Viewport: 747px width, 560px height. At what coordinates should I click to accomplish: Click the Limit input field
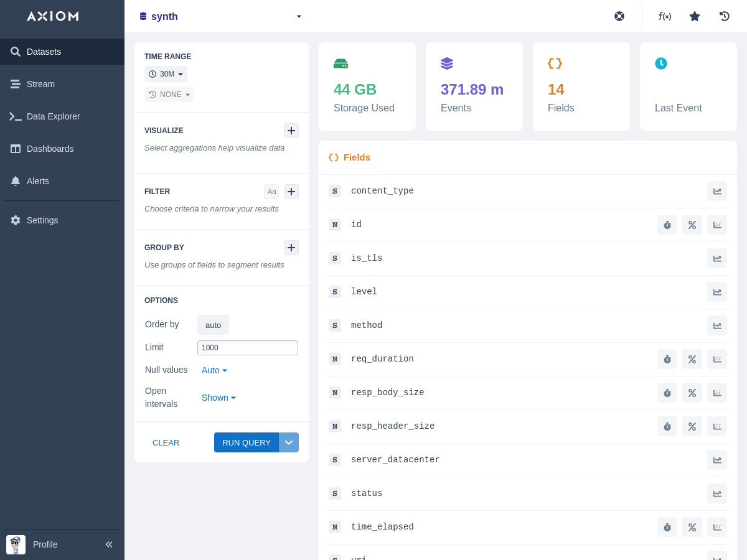point(248,348)
